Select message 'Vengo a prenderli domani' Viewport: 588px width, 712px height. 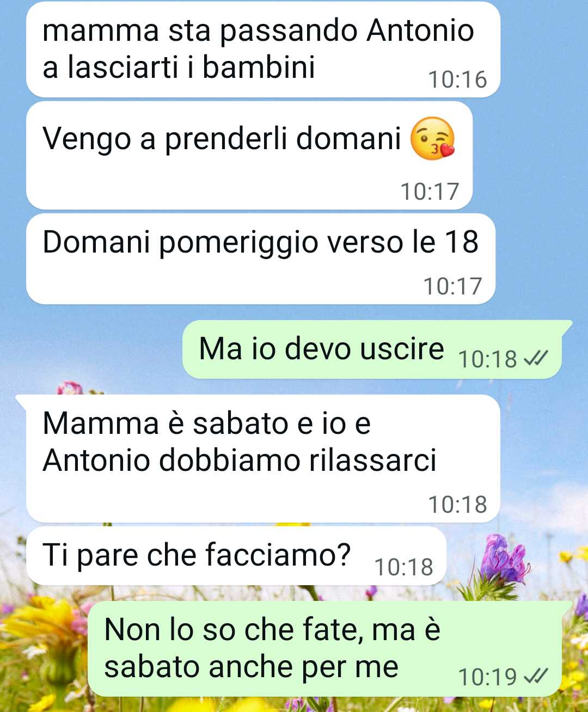[249, 156]
